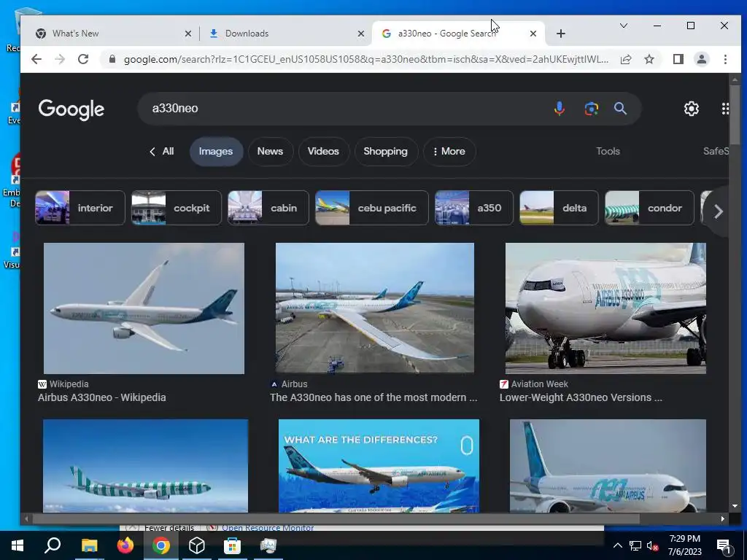Open the Wikipedia A330neo image thumbnail
Image resolution: width=747 pixels, height=560 pixels.
tap(144, 308)
